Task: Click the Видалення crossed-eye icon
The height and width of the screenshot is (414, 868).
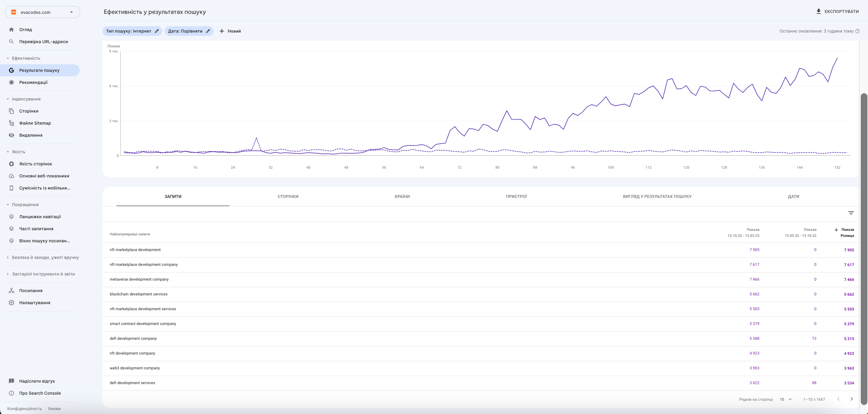Action: click(x=11, y=135)
